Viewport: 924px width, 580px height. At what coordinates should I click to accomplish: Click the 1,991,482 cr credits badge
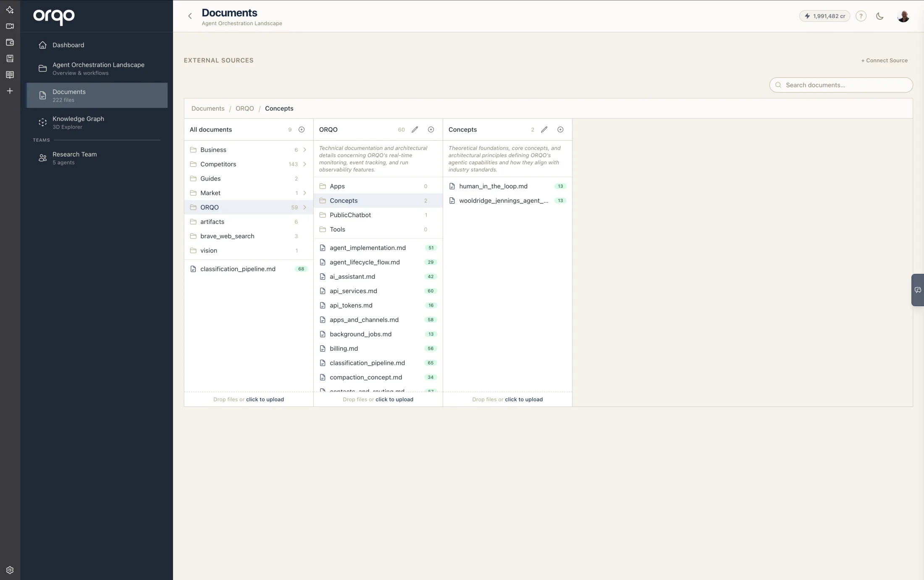click(x=824, y=16)
